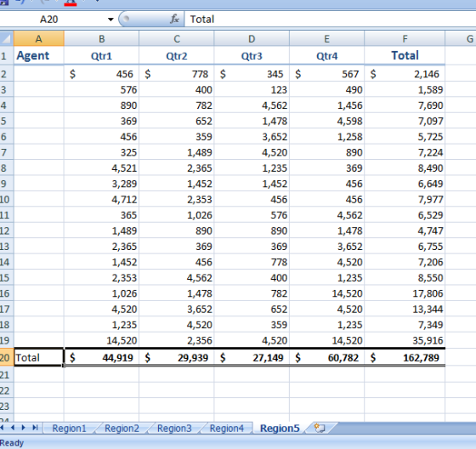Screen dimensions: 476x449
Task: Select the cell showing 7,690
Action: pos(405,105)
